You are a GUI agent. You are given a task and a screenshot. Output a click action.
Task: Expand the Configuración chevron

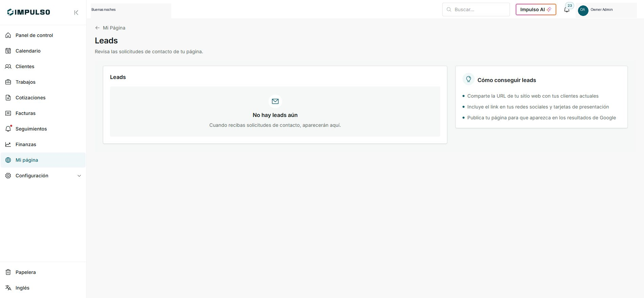click(79, 176)
